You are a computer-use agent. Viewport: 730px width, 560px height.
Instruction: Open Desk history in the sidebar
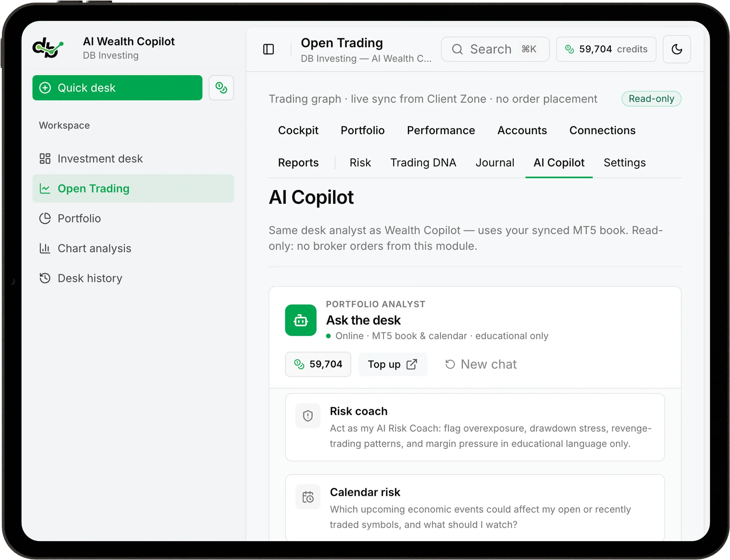click(x=133, y=278)
